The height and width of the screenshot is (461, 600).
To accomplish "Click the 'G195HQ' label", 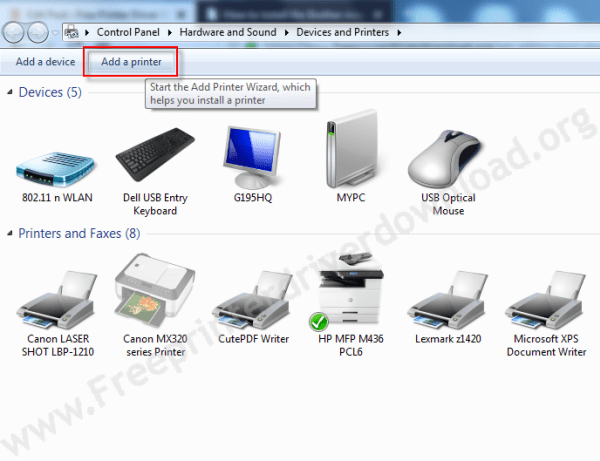I will coord(253,197).
